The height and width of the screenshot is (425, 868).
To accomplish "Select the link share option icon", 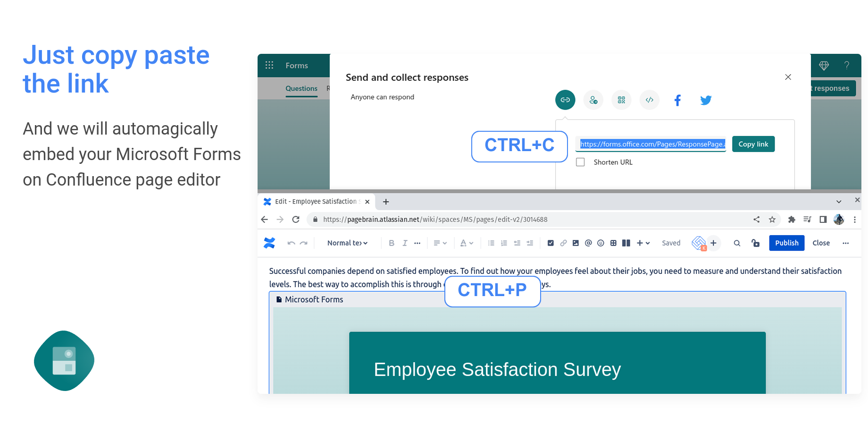I will [565, 100].
